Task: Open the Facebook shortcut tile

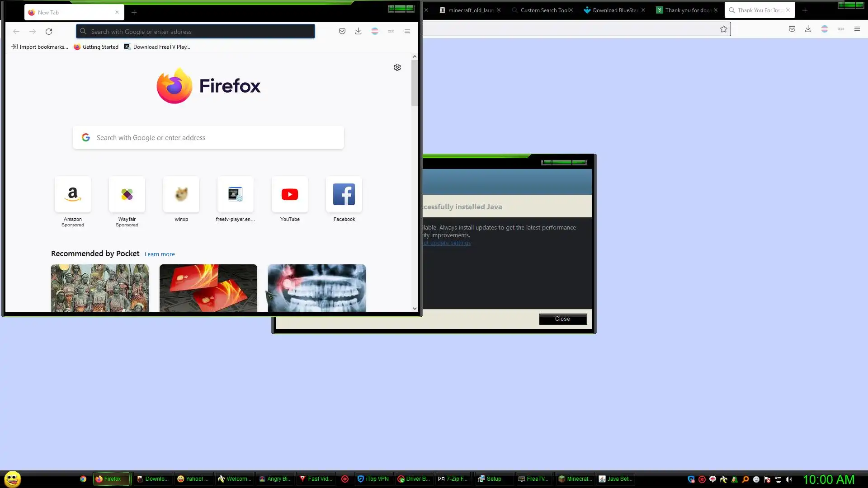Action: coord(344,195)
